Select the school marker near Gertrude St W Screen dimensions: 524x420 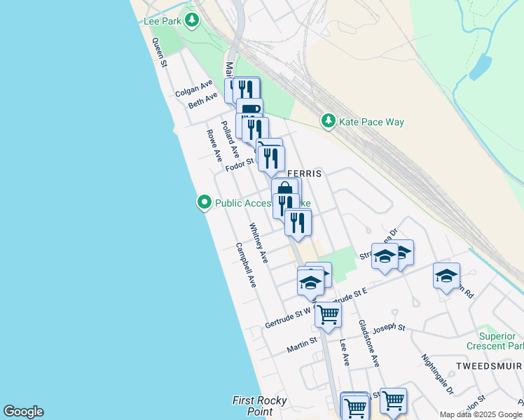point(310,283)
